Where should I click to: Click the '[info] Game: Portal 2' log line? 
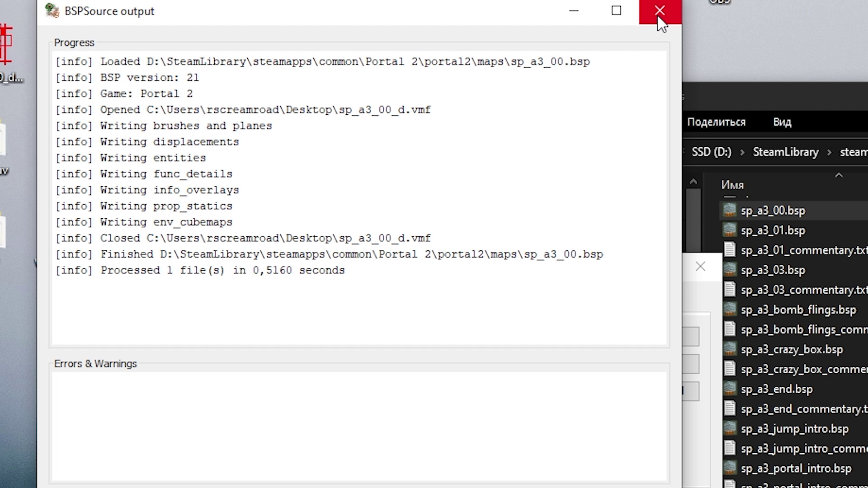(x=124, y=94)
